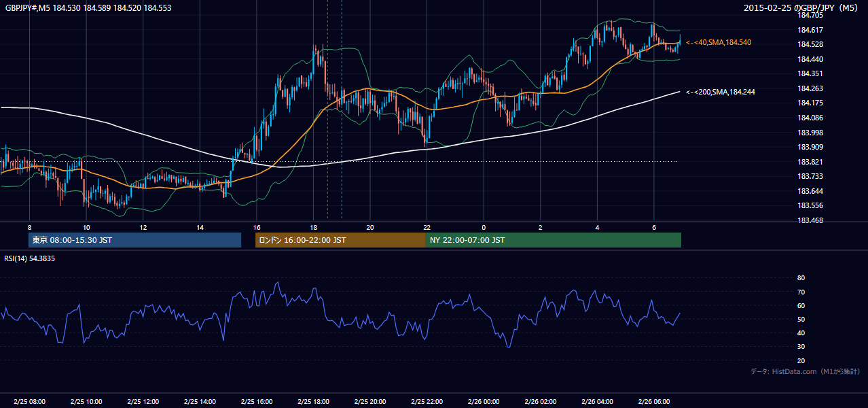The image size is (868, 408).
Task: Click the hour label 14 under the price chart
Action: 200,227
